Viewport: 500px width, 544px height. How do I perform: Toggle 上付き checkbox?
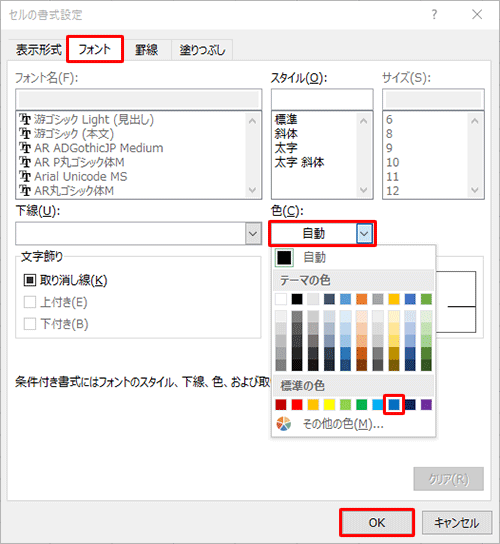pos(29,302)
